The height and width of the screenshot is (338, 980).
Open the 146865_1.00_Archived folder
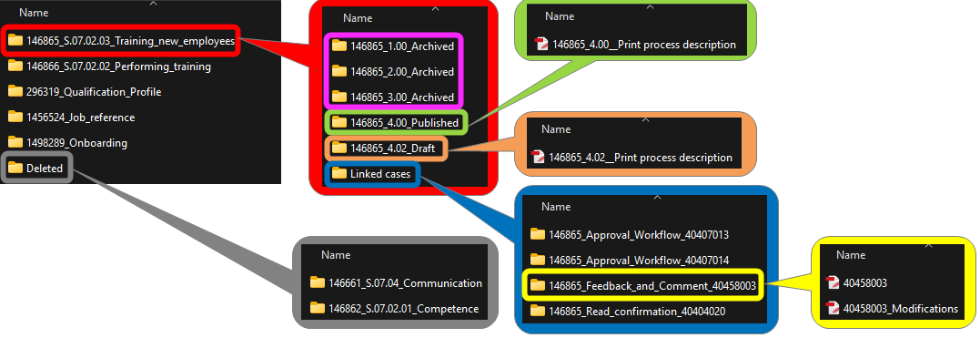[392, 46]
